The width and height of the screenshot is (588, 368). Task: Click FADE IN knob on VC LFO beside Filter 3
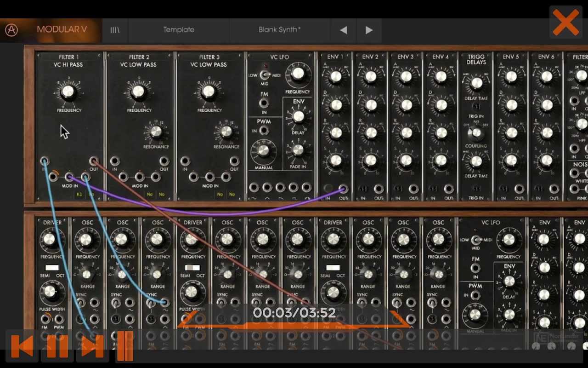298,150
